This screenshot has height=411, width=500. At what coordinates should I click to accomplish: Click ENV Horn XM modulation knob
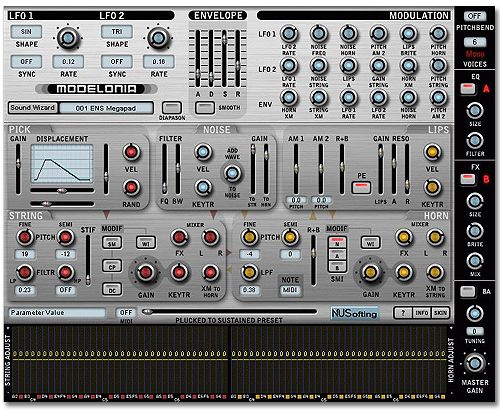289,97
